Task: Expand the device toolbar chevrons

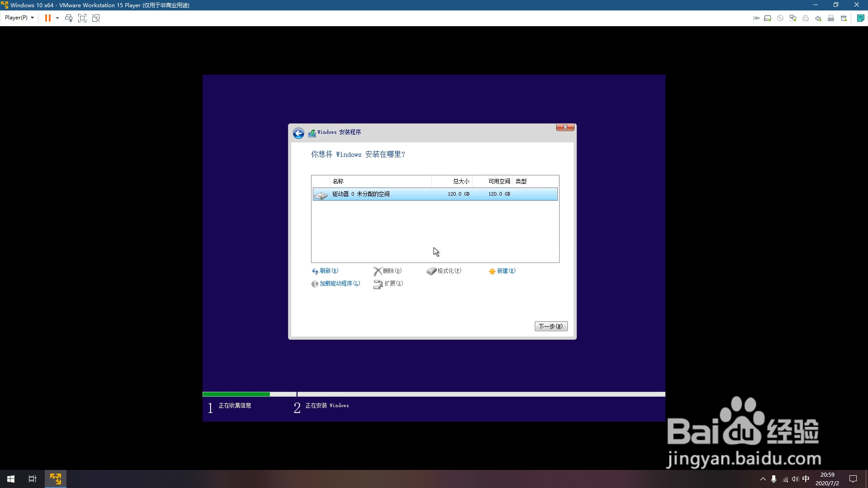Action: [756, 18]
